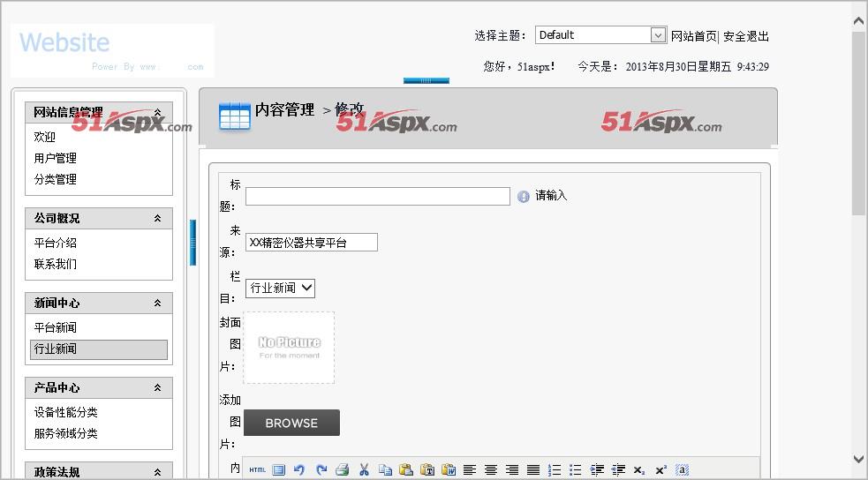Open 平台介绍 in sidebar
868x480 pixels.
[x=56, y=243]
